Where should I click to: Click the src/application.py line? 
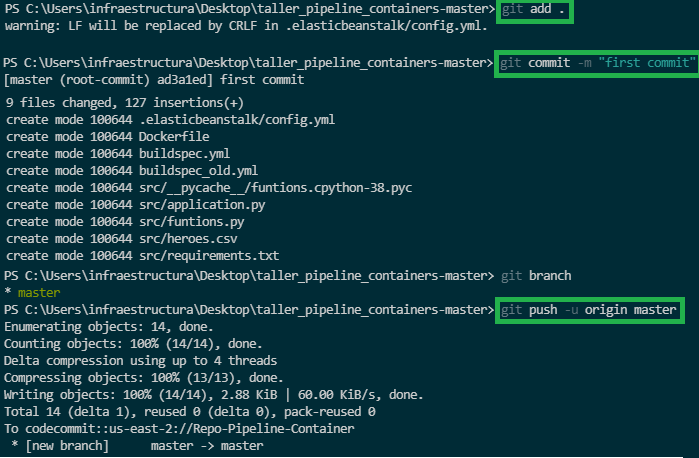(x=136, y=205)
